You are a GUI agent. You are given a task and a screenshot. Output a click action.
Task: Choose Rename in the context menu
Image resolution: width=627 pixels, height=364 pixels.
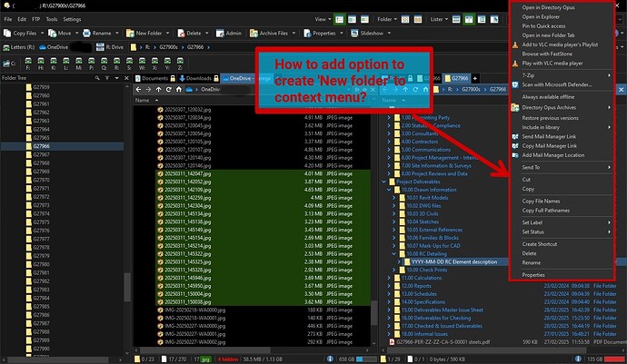click(532, 262)
